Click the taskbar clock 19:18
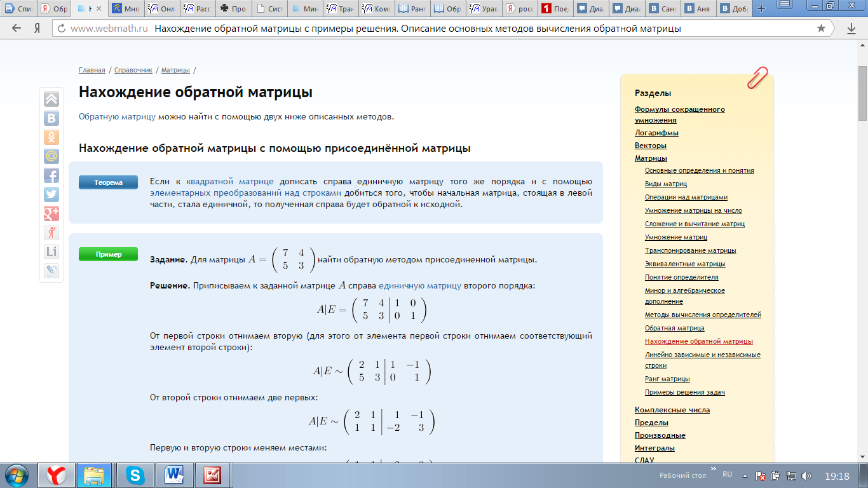Image resolution: width=868 pixels, height=488 pixels. (837, 476)
